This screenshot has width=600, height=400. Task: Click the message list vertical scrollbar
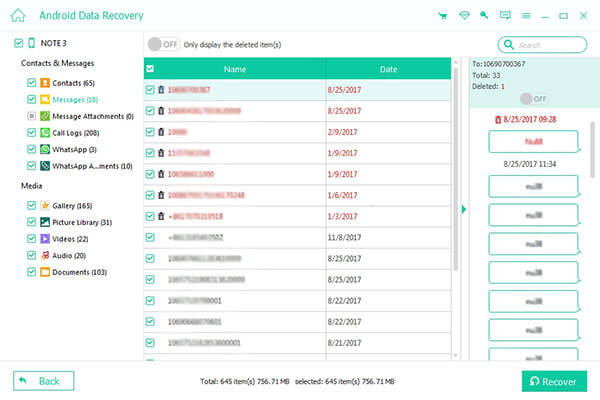pos(455,168)
